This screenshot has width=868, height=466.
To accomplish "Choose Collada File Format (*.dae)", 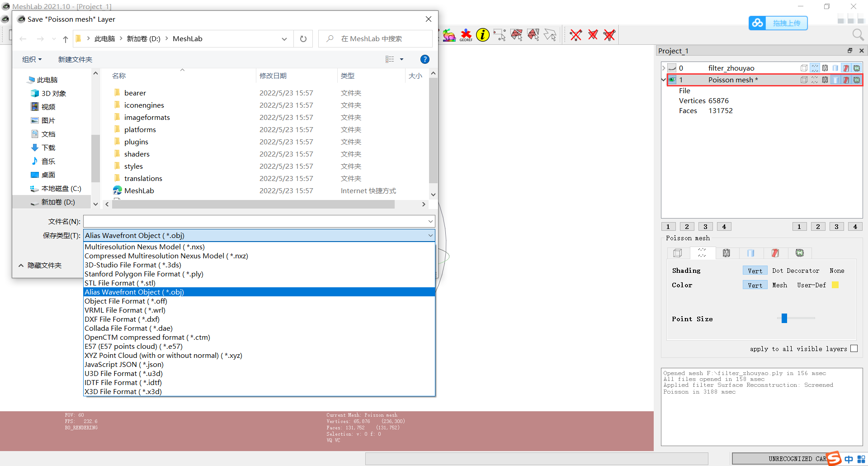I will [x=259, y=328].
